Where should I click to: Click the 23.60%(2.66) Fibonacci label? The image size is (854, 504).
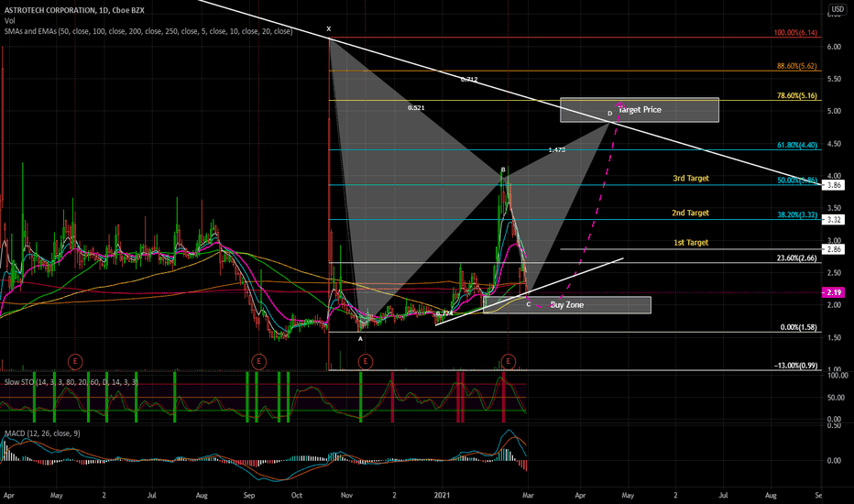tap(797, 257)
